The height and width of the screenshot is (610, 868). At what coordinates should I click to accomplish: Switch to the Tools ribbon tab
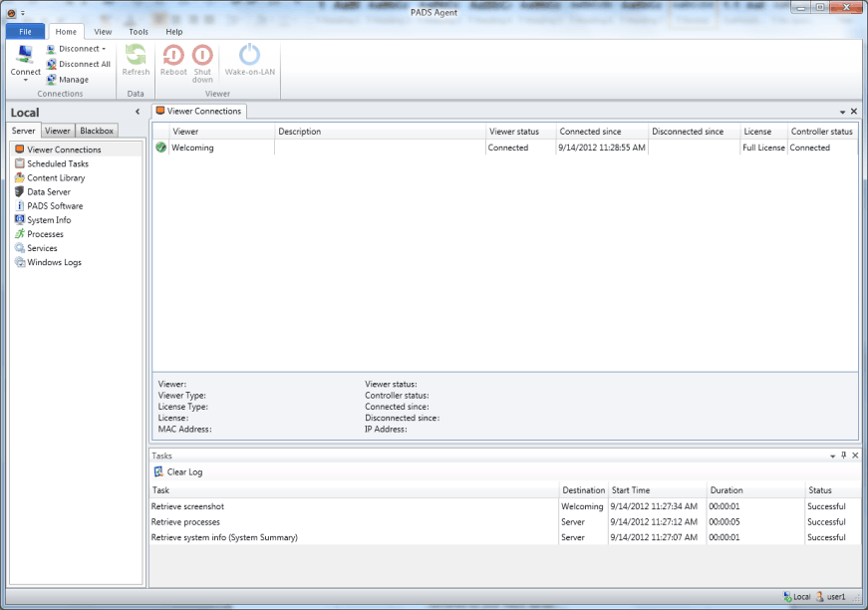coord(139,32)
